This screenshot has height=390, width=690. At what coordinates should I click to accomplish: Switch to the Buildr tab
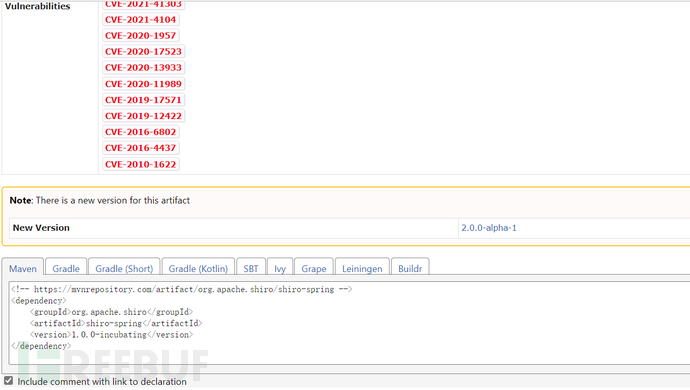tap(410, 268)
